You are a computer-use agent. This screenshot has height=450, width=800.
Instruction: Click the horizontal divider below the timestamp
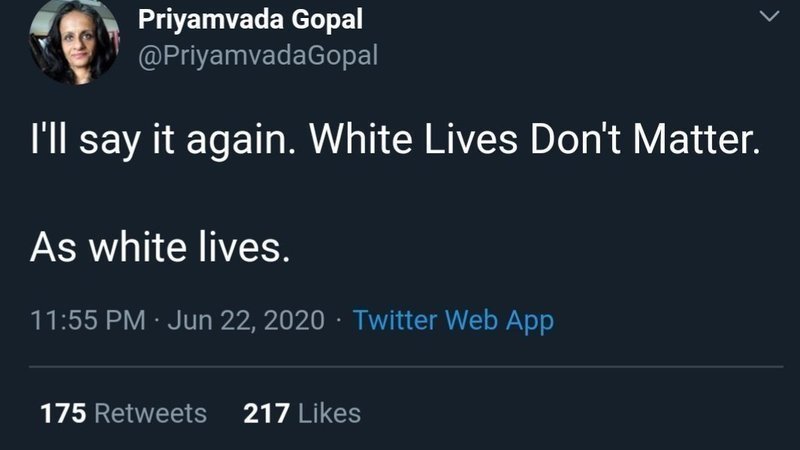tap(400, 366)
